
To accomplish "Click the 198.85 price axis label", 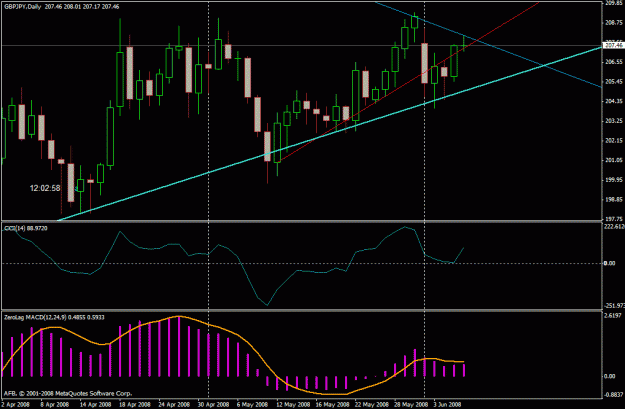I will 614,199.
